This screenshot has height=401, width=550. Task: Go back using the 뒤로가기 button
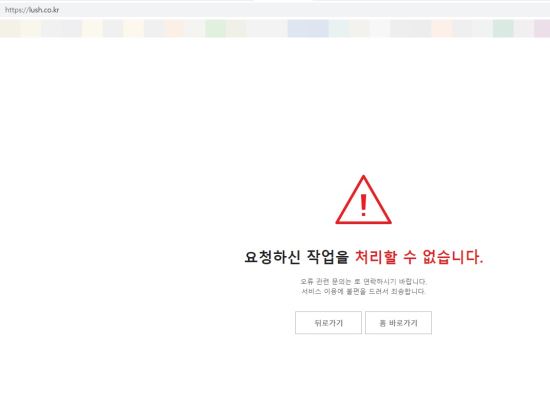coord(328,323)
